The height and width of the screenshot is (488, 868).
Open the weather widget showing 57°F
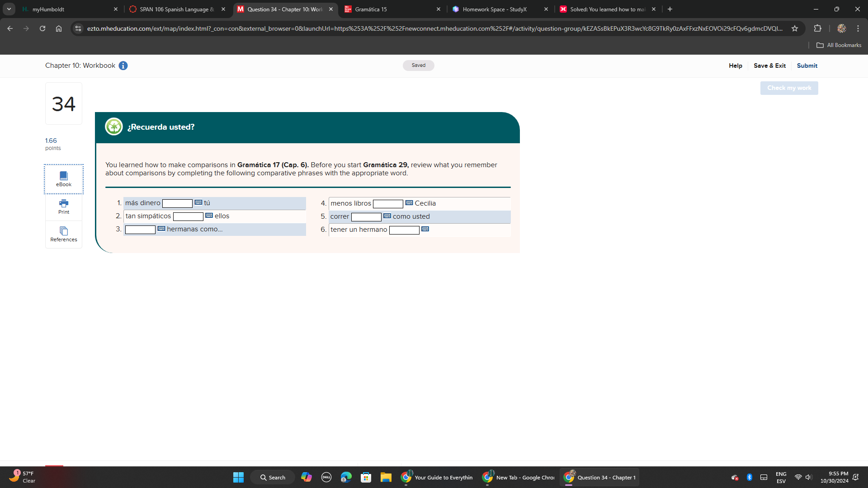point(23,477)
